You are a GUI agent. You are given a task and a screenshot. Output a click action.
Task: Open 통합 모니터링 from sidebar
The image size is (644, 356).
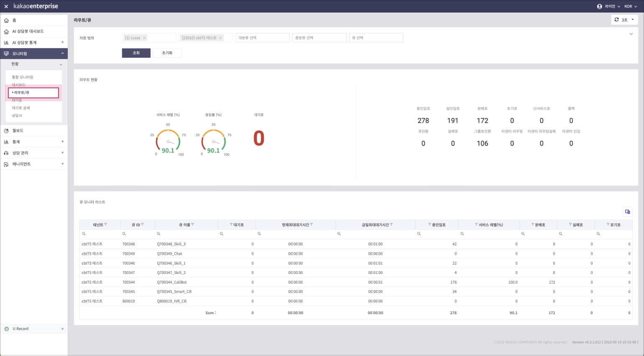click(23, 77)
